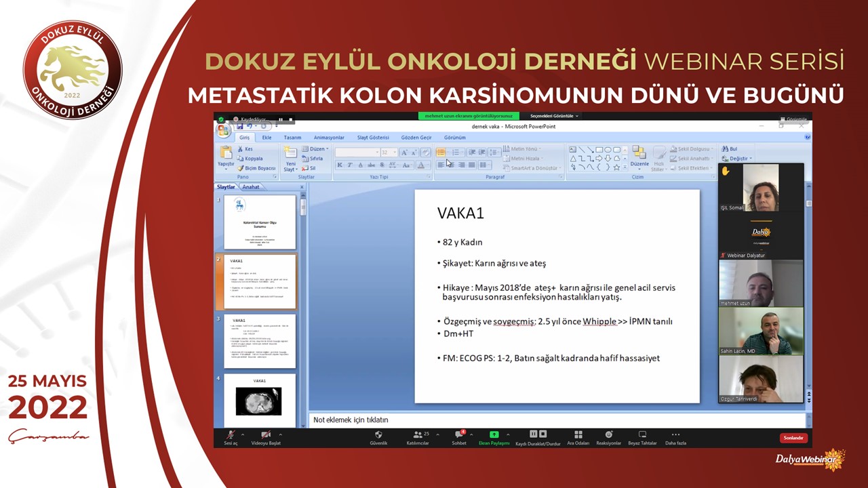Image resolution: width=868 pixels, height=488 pixels.
Task: Start video with Videoyu Başlat icon
Action: point(266,435)
